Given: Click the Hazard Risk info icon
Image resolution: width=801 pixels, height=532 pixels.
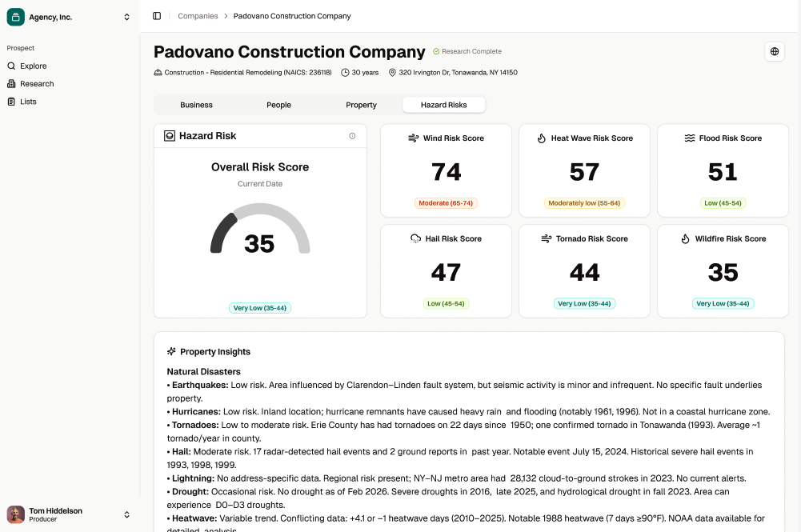Looking at the screenshot, I should click(352, 136).
